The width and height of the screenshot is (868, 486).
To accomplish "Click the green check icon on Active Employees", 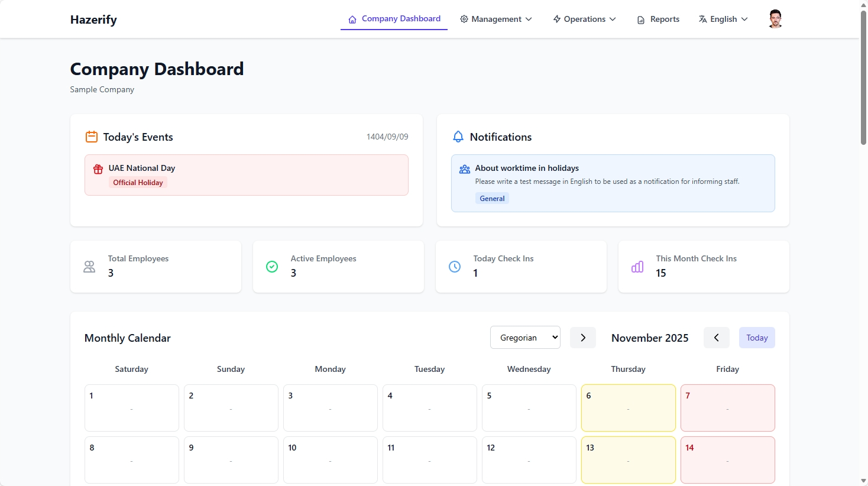I will [x=272, y=267].
